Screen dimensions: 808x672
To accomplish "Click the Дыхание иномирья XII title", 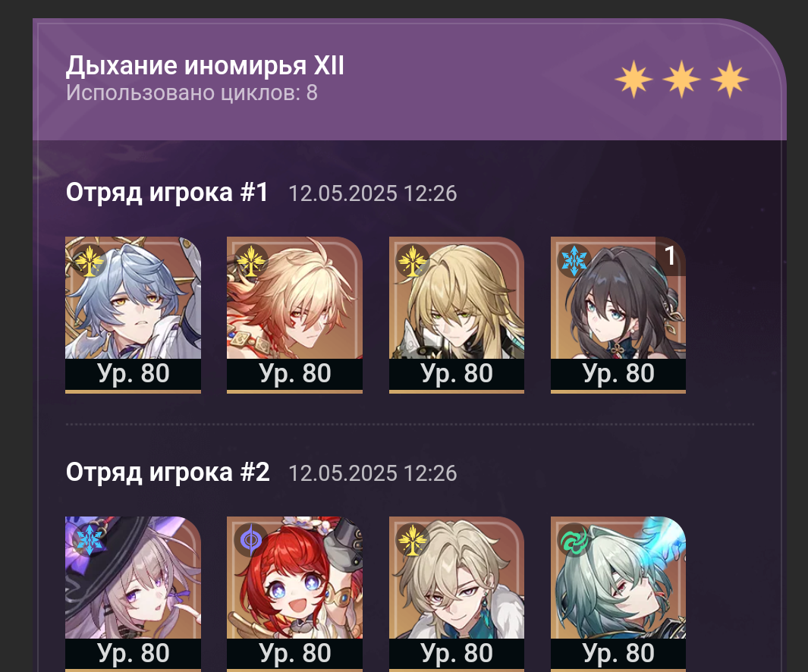I will tap(205, 66).
